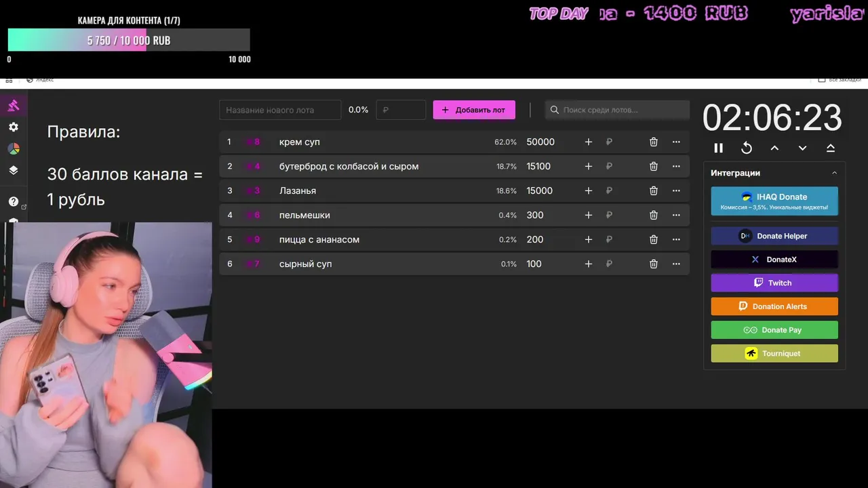Viewport: 868px width, 488px height.
Task: Decrease timer with the down chevron
Action: click(x=802, y=148)
